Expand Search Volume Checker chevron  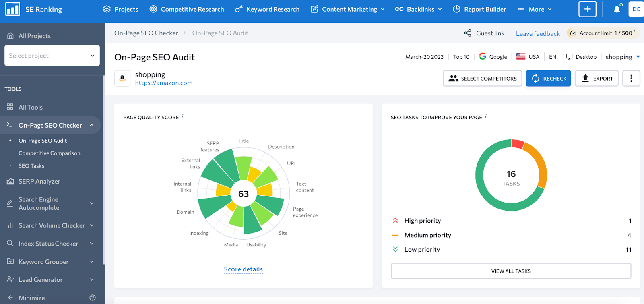click(92, 225)
